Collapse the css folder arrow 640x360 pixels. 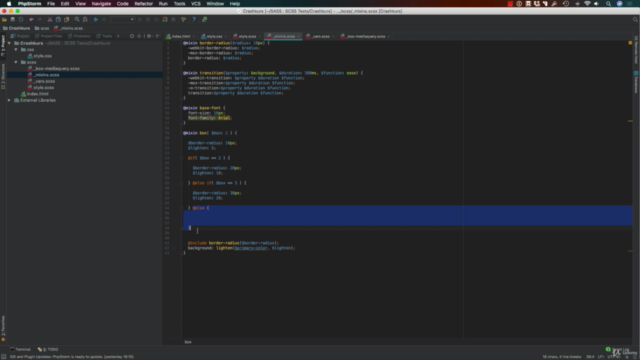(x=16, y=49)
